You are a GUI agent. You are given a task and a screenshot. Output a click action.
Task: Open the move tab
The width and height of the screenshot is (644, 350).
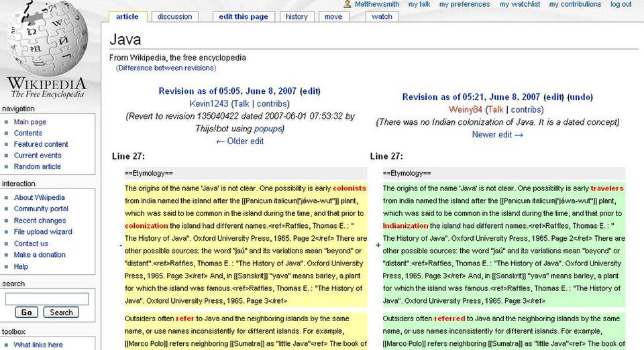333,17
